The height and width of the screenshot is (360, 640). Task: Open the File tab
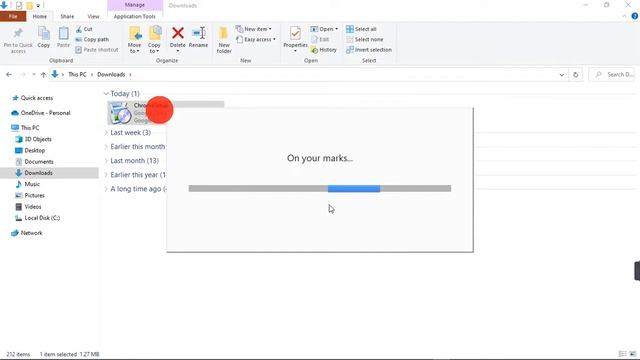tap(13, 16)
